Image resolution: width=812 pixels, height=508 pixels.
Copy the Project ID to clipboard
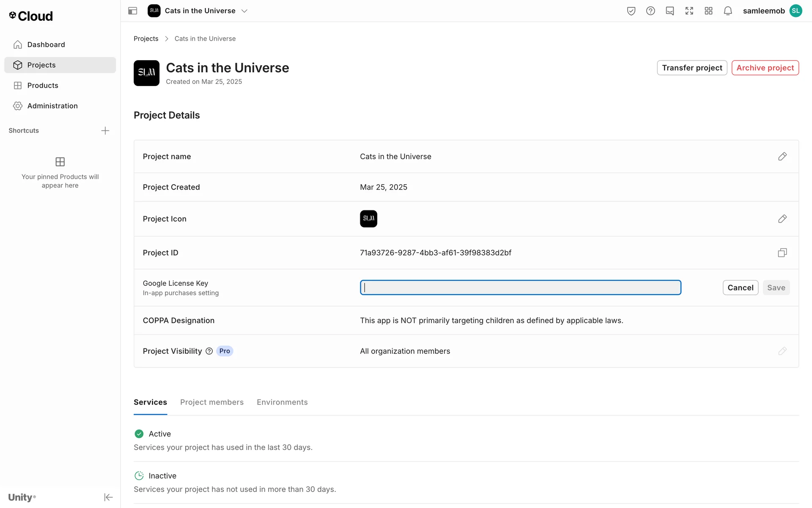click(x=782, y=253)
